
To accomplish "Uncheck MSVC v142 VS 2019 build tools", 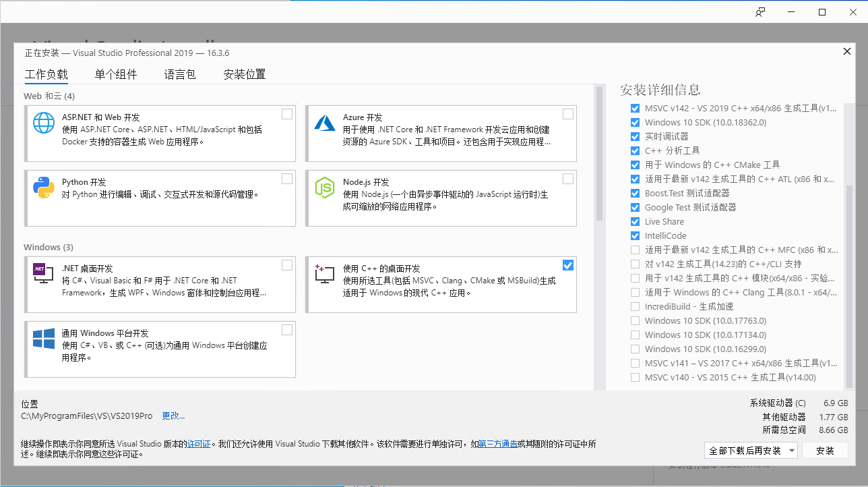I will (x=635, y=108).
